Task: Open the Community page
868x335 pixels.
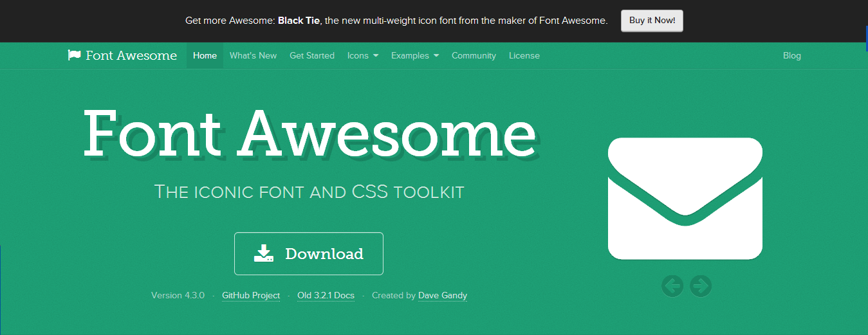Action: point(474,55)
